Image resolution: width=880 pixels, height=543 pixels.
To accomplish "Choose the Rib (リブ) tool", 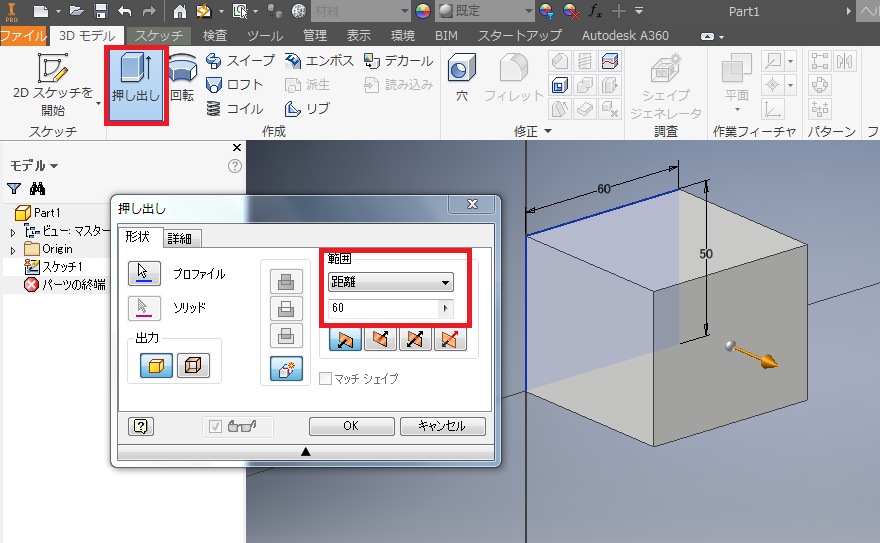I will coord(307,109).
